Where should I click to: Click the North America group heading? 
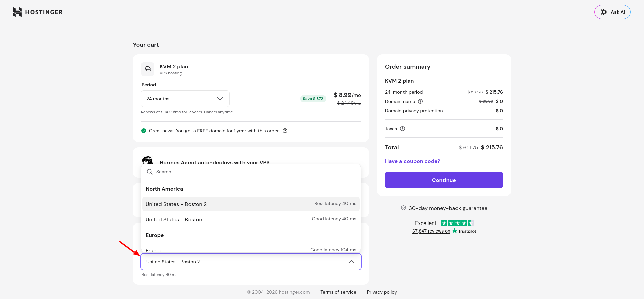coord(164,189)
